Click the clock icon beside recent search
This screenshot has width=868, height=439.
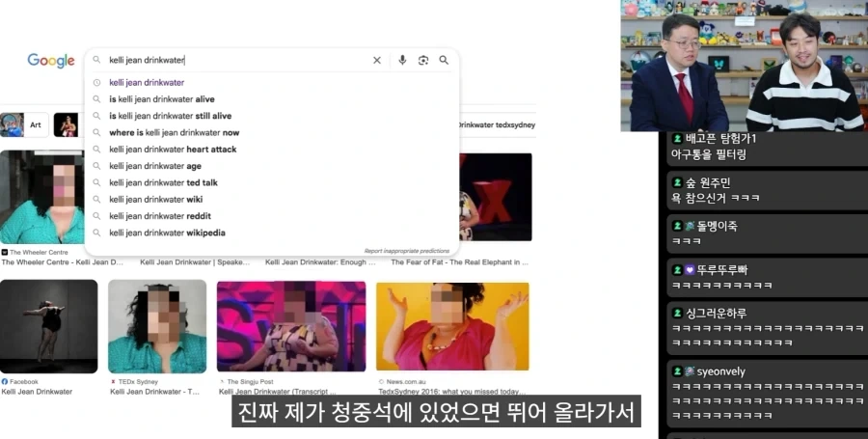(96, 82)
